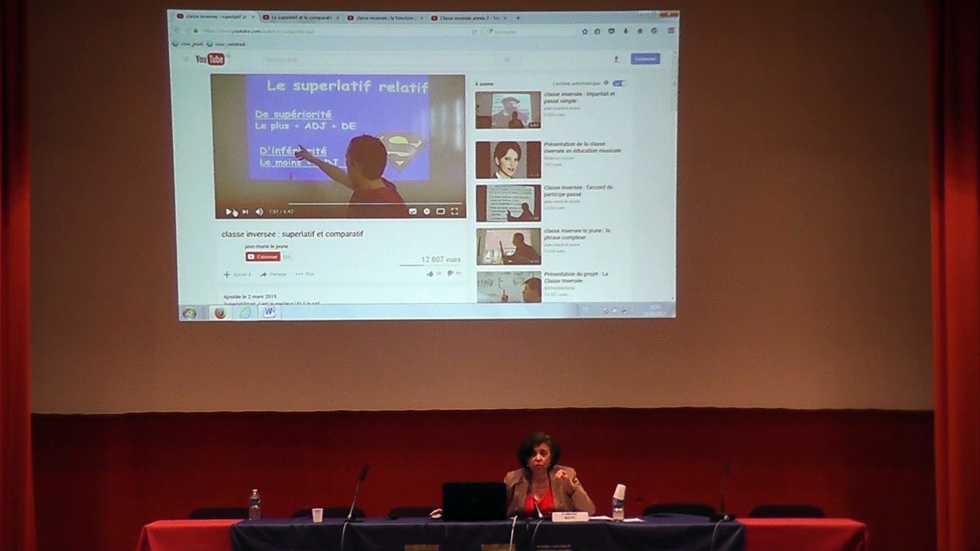Click the green taskbar application icon

pos(245,312)
